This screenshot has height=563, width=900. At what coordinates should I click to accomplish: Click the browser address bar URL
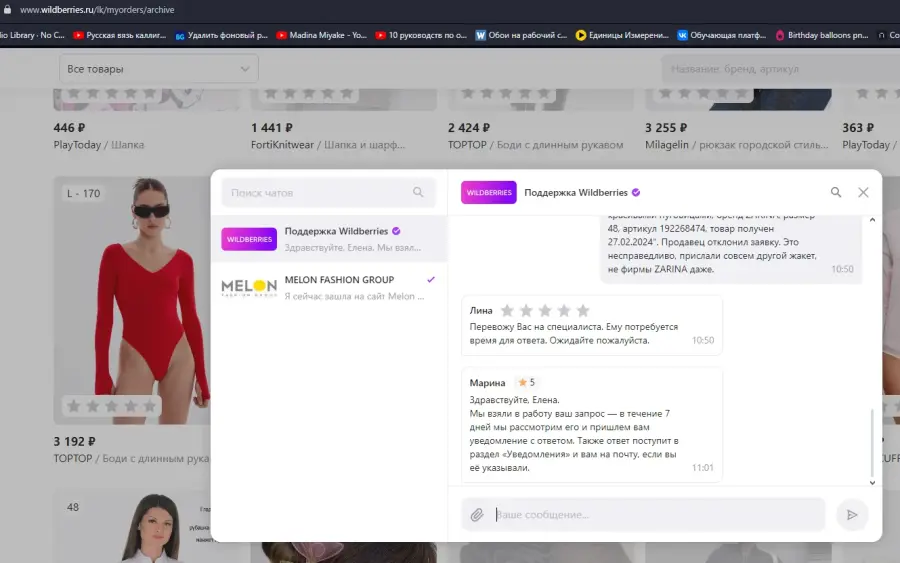pyautogui.click(x=97, y=10)
